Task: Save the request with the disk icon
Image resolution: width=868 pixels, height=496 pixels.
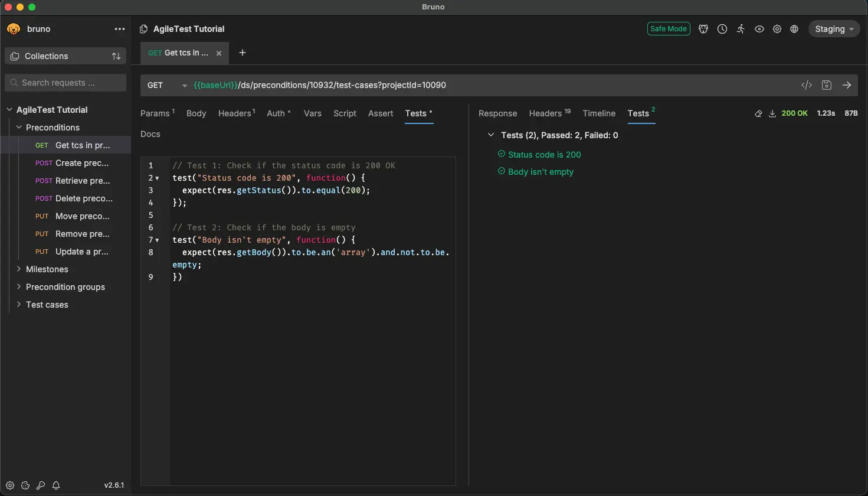Action: pyautogui.click(x=827, y=85)
